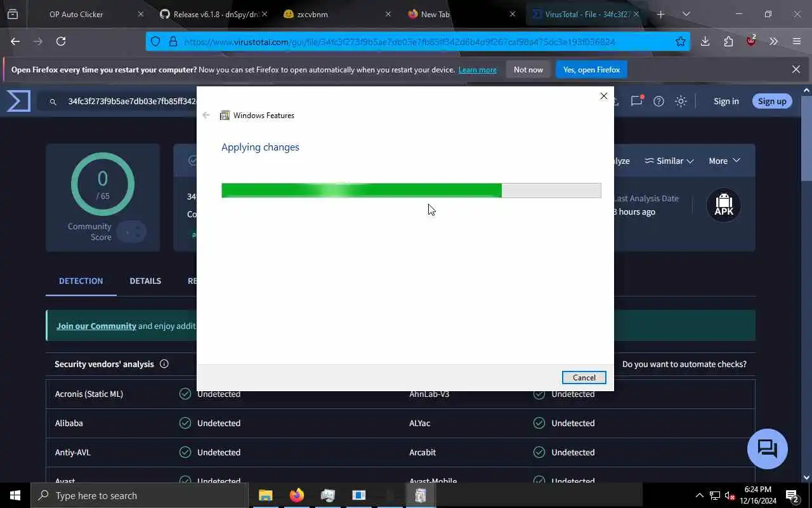812x508 pixels.
Task: Reload the VirusTotal page
Action: (61, 41)
